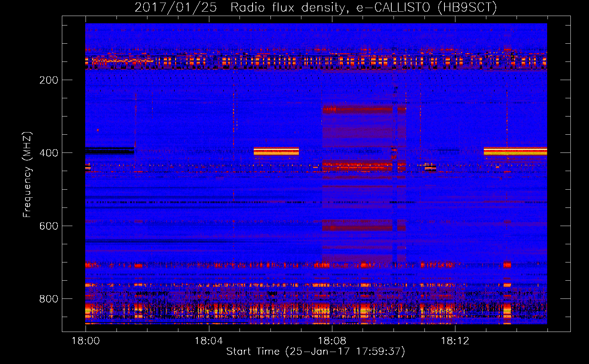
Task: Click the 'Frequency (MHZ)' axis label
Action: [x=27, y=174]
